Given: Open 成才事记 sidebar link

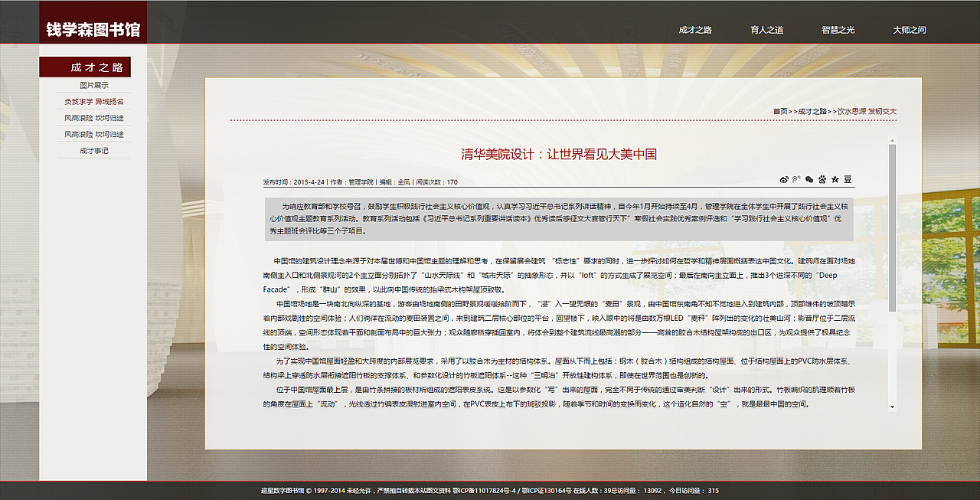Looking at the screenshot, I should (x=94, y=151).
